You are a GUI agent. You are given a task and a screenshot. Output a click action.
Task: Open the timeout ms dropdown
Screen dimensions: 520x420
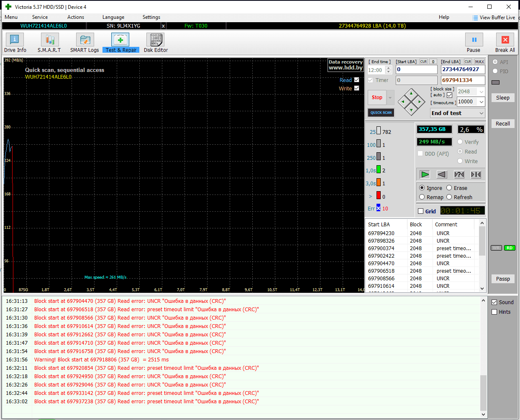tap(482, 102)
